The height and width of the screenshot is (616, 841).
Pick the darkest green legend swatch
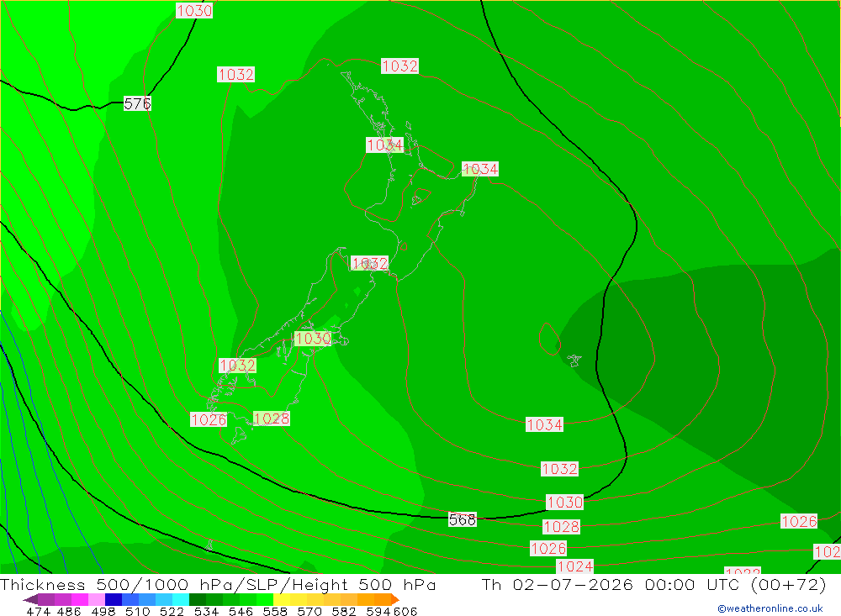coord(198,599)
